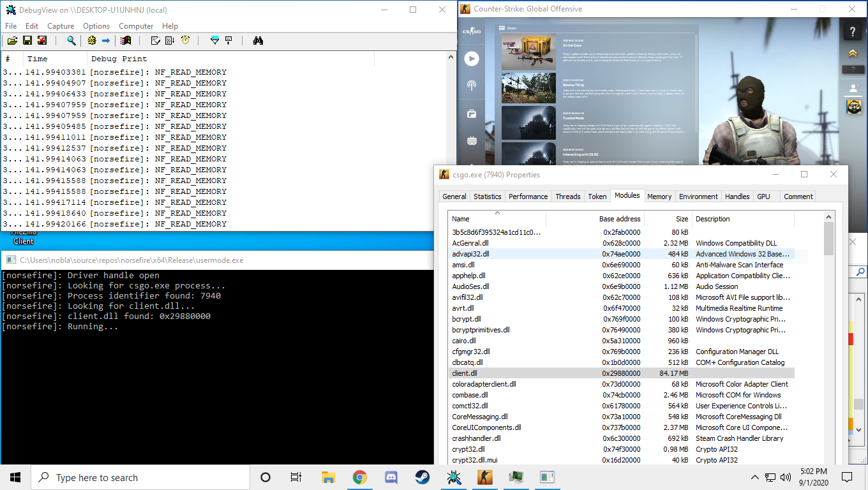
Task: Switch to the General tab in csgo.exe Properties
Action: 454,197
